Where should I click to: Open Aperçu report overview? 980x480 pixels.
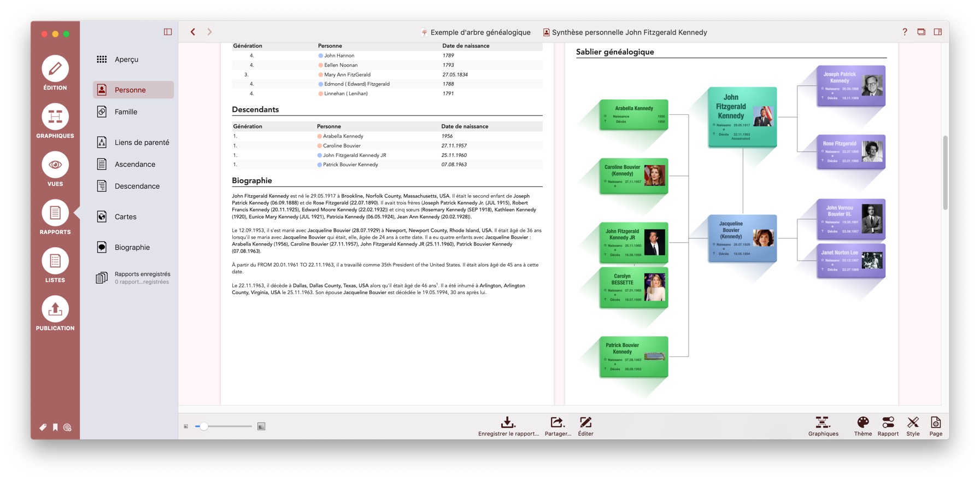(x=133, y=59)
